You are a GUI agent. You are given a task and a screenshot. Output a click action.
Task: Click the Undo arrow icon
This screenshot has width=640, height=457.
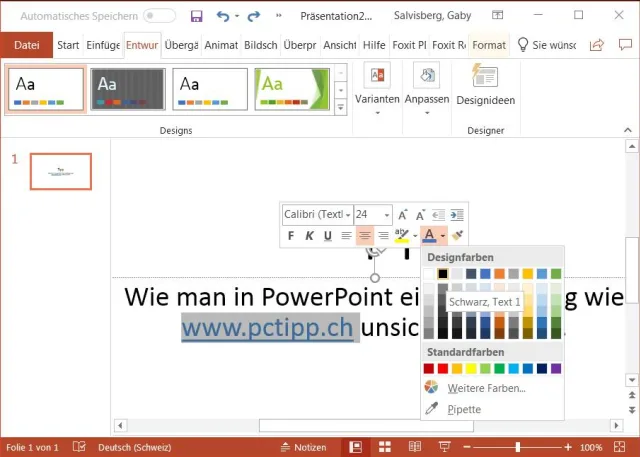(223, 17)
